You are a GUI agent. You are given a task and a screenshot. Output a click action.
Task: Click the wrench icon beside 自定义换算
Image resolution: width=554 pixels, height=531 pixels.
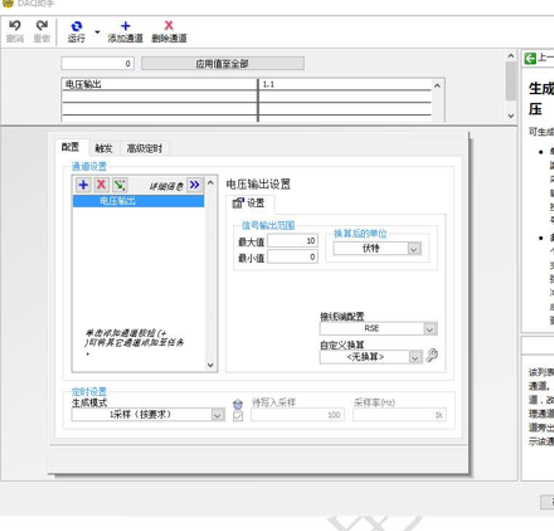coord(432,355)
